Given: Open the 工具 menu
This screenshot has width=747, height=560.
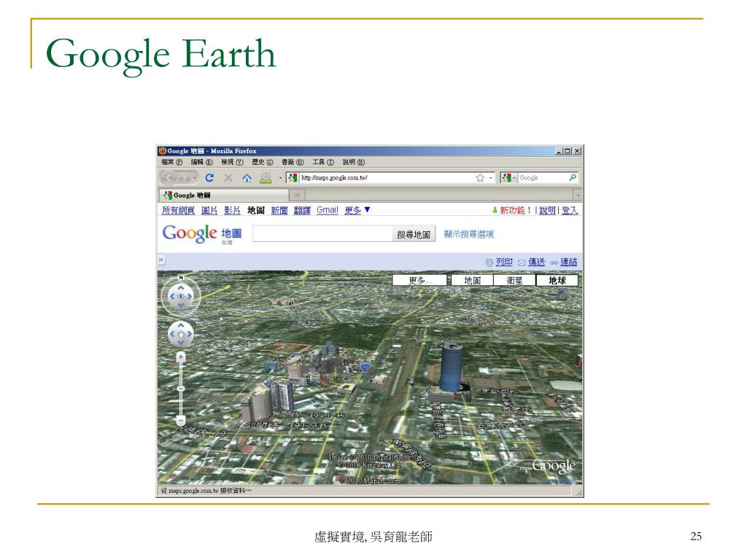Looking at the screenshot, I should point(323,163).
